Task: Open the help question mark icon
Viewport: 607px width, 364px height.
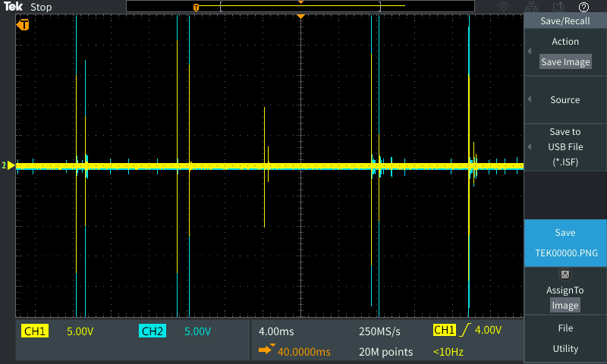Action: tap(583, 7)
